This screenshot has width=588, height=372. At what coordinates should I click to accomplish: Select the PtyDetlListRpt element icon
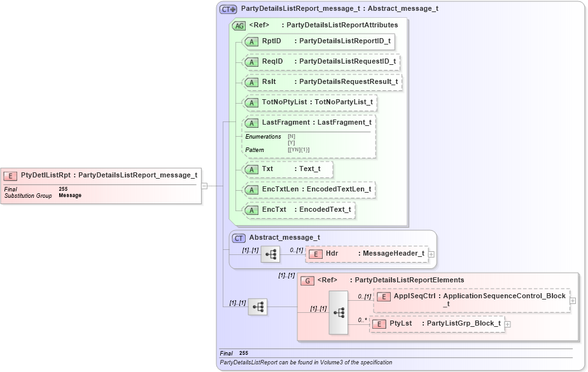(11, 176)
